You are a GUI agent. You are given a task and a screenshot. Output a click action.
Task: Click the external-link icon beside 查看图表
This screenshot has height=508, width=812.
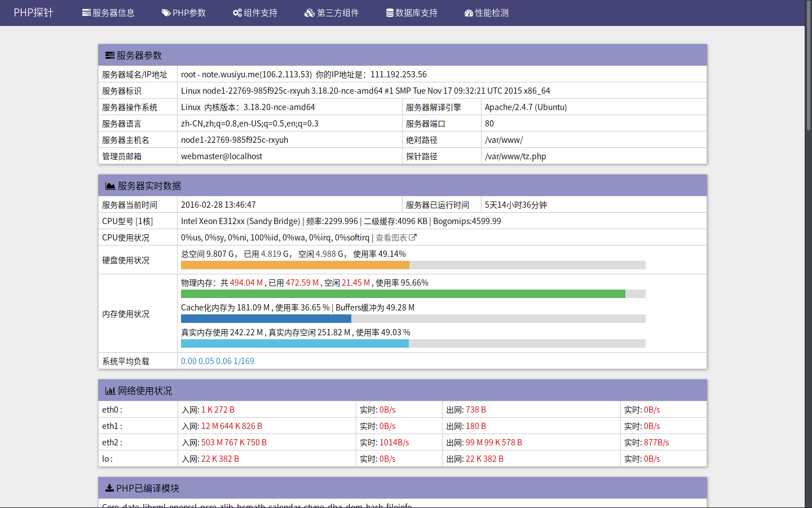pos(413,238)
